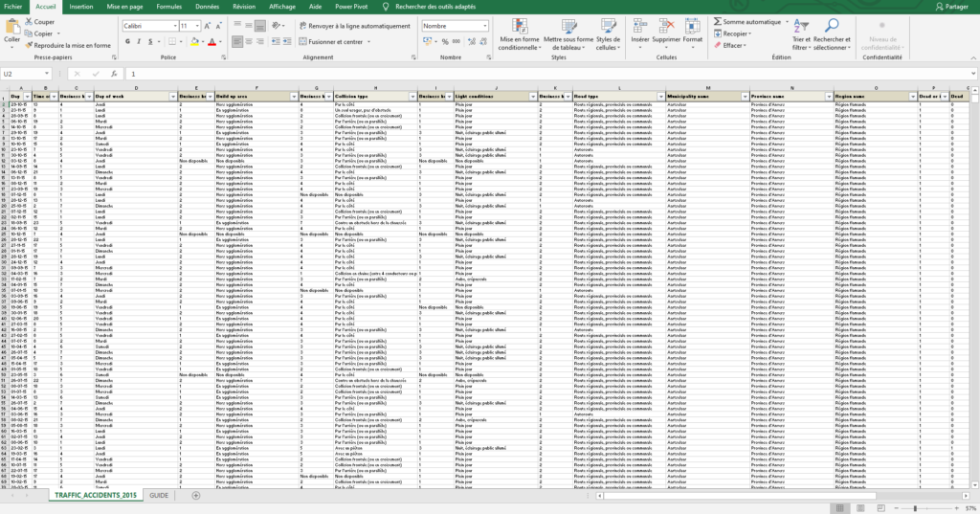Select Reproduire la mise en forme painter
This screenshot has height=514, width=980.
68,46
